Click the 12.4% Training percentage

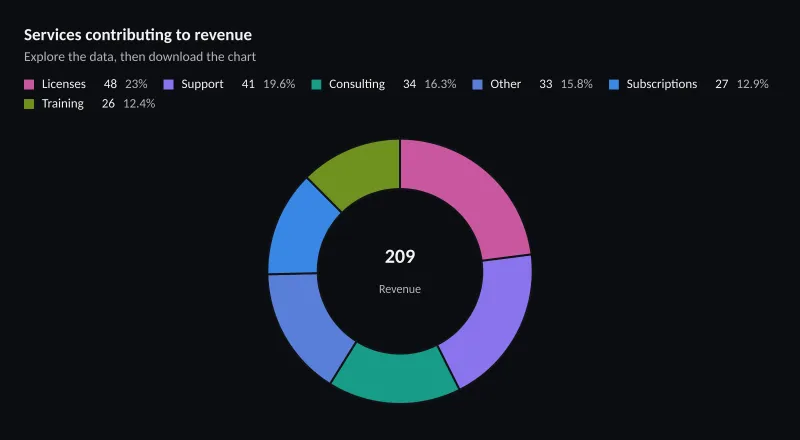point(139,104)
